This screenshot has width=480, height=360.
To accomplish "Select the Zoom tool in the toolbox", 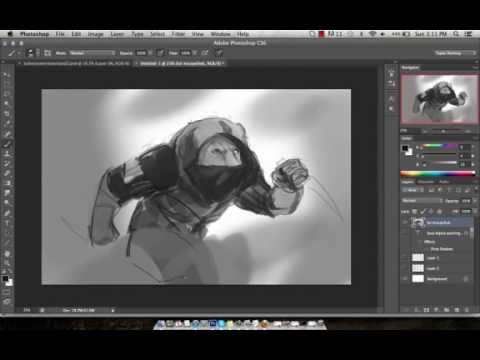I will tap(7, 263).
